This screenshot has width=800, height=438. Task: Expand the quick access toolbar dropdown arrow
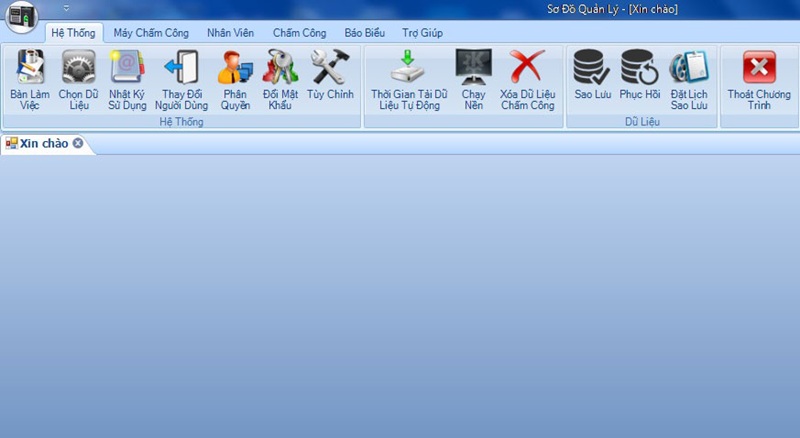tap(66, 8)
